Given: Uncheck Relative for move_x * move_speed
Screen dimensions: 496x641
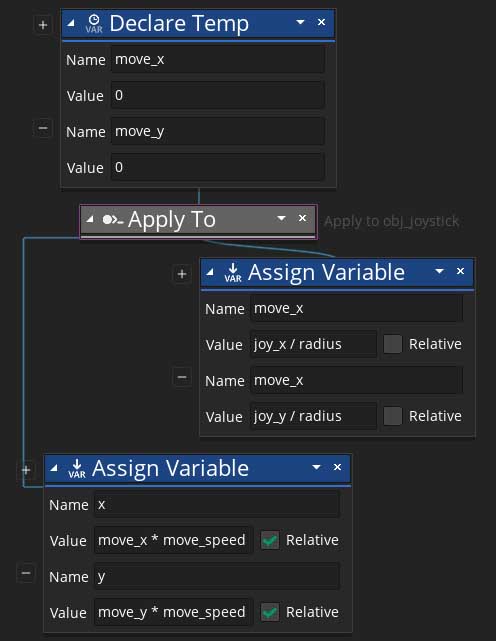Looking at the screenshot, I should (270, 540).
